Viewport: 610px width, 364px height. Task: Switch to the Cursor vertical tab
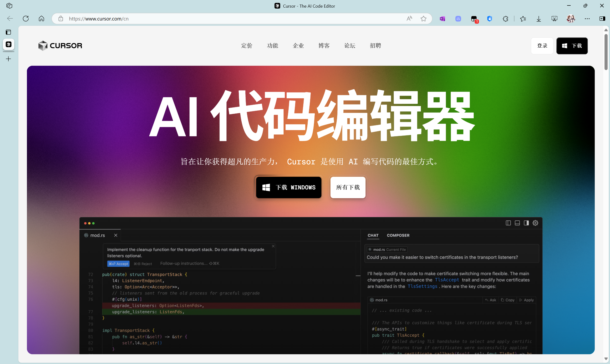click(x=8, y=44)
